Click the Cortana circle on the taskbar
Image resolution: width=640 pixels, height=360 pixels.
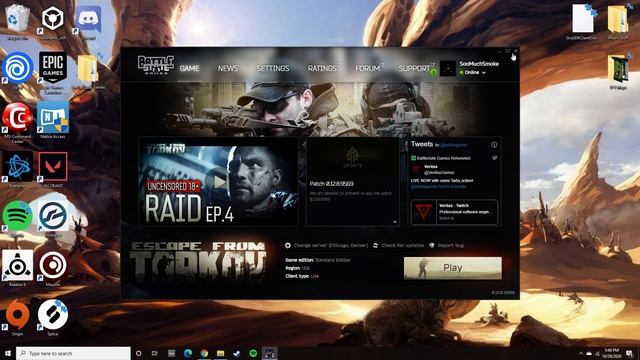[138, 353]
